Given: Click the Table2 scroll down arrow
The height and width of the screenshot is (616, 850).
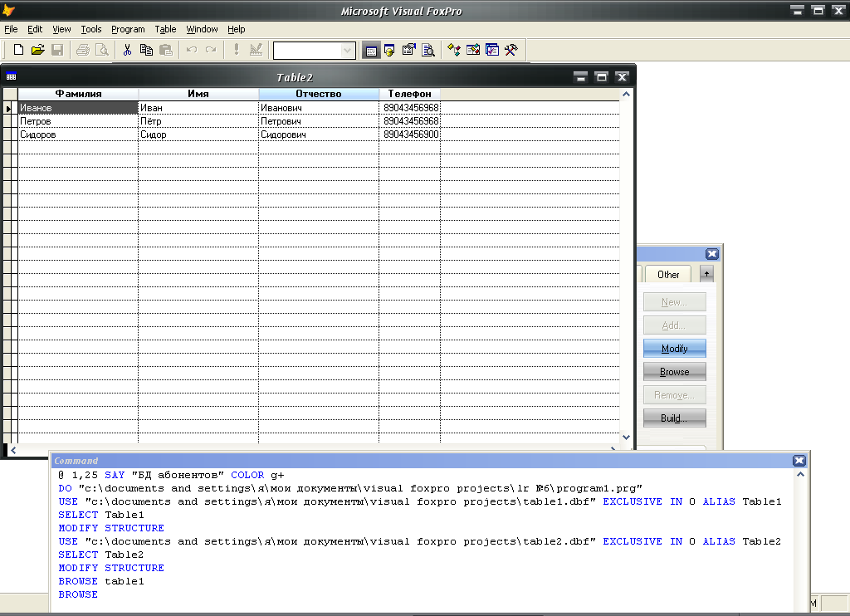Looking at the screenshot, I should click(626, 437).
